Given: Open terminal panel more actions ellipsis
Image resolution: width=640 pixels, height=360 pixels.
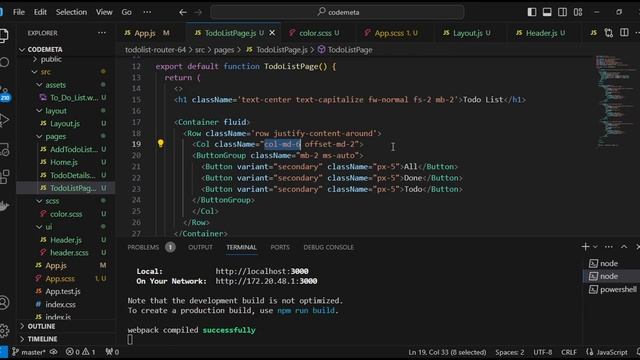Looking at the screenshot, I should [x=609, y=247].
